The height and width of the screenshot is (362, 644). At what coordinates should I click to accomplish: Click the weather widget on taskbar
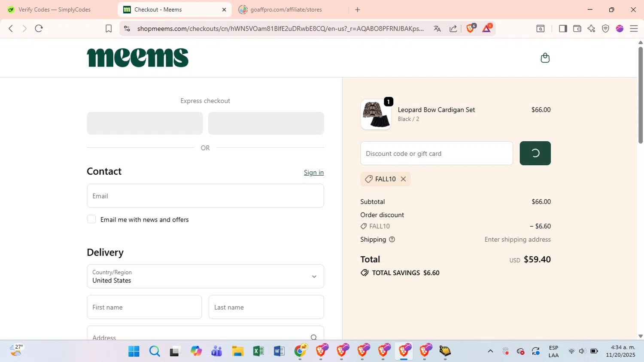pyautogui.click(x=16, y=350)
